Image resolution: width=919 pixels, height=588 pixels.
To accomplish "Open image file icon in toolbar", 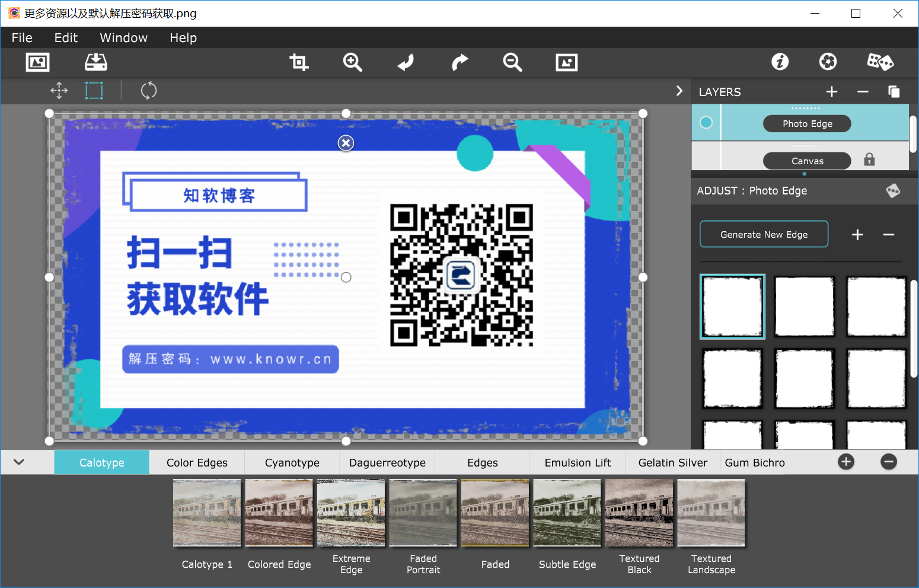I will 38,62.
